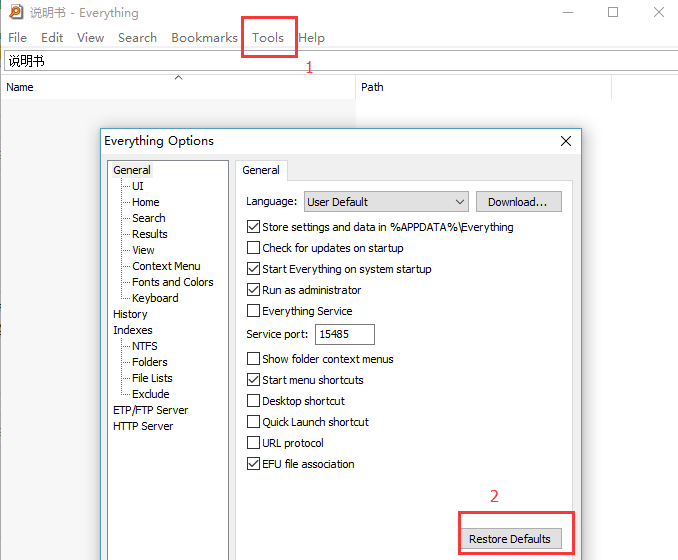This screenshot has width=678, height=560.
Task: Maximize the Everything main window
Action: pyautogui.click(x=613, y=13)
